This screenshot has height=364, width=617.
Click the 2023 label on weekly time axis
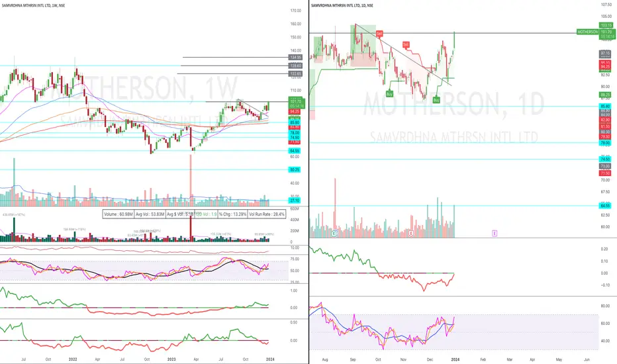click(x=171, y=359)
